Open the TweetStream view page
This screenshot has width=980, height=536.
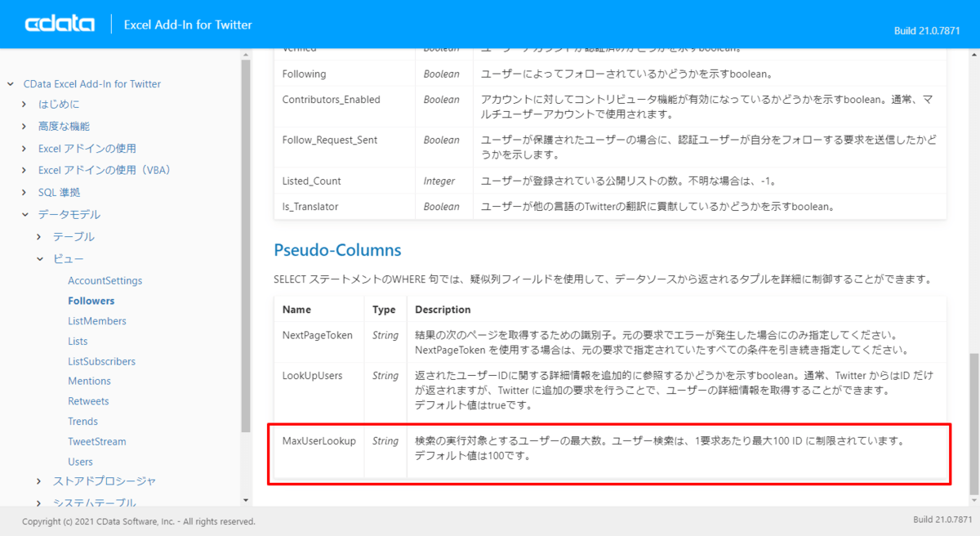(97, 441)
